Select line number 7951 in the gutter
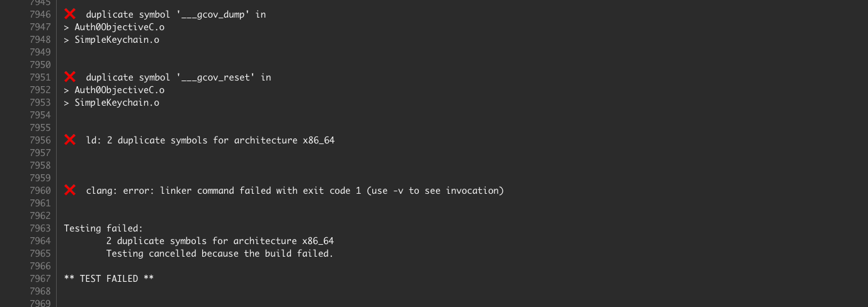868x307 pixels. pos(40,77)
